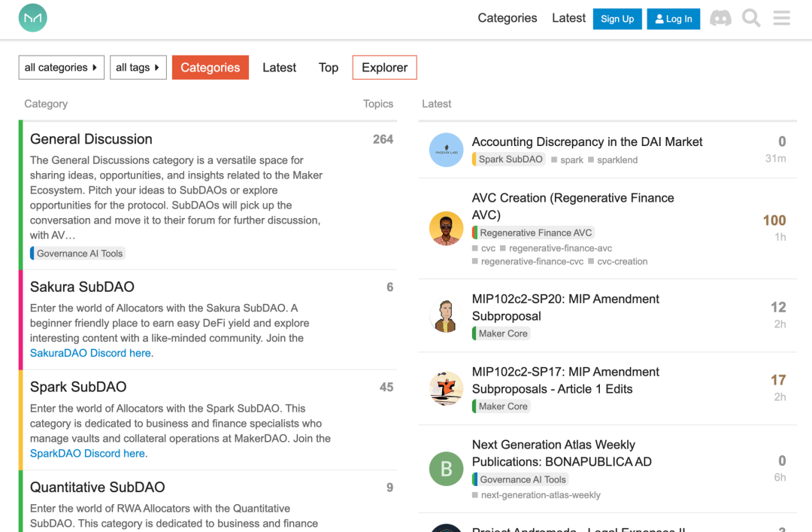Open AVC Creation (Regenerative Finance AVC) topic

pos(573,206)
